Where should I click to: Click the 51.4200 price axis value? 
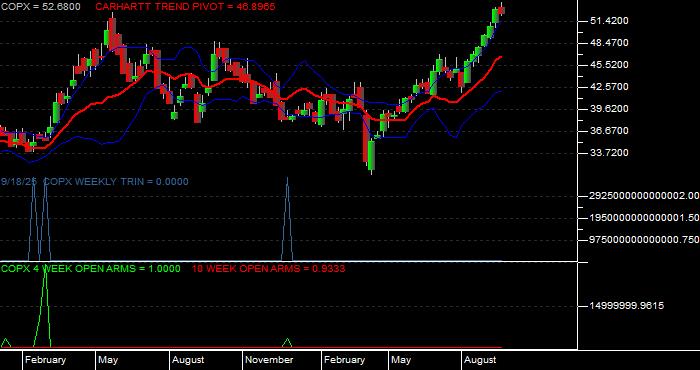click(609, 21)
